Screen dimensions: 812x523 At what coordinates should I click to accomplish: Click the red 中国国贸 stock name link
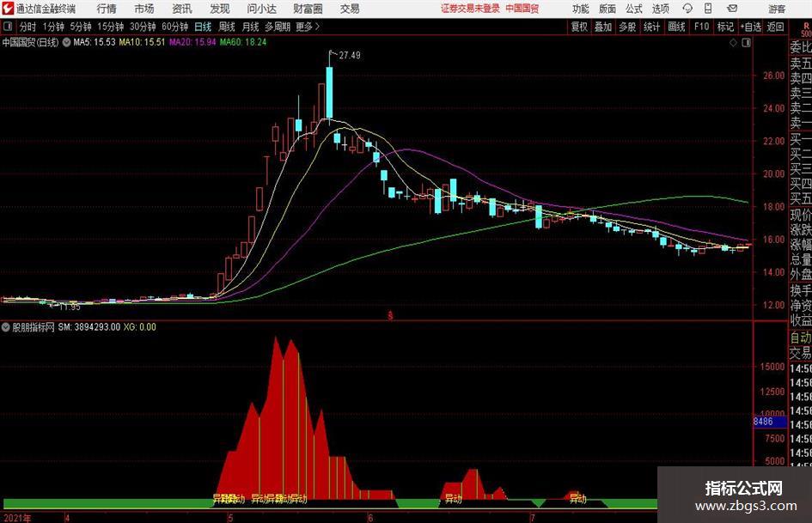pyautogui.click(x=522, y=9)
